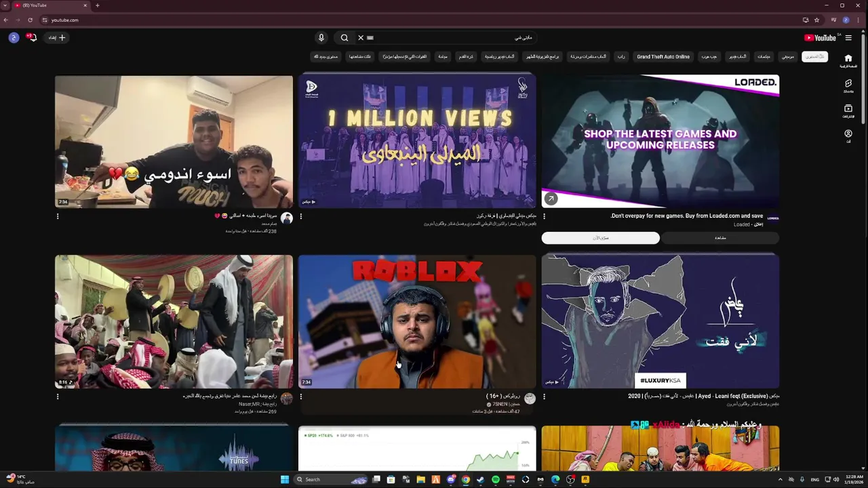Open the Loaded.com ad thumbnail

click(660, 142)
